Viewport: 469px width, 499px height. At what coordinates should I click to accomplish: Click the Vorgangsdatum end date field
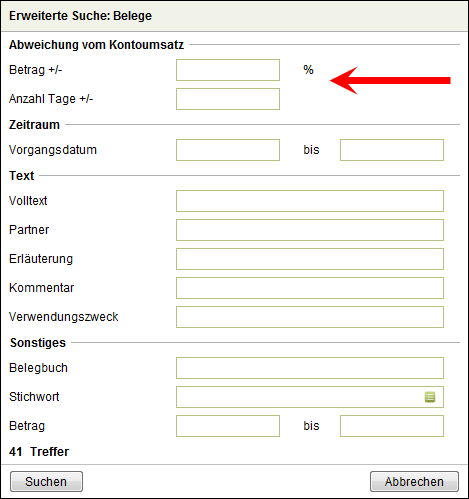point(392,150)
